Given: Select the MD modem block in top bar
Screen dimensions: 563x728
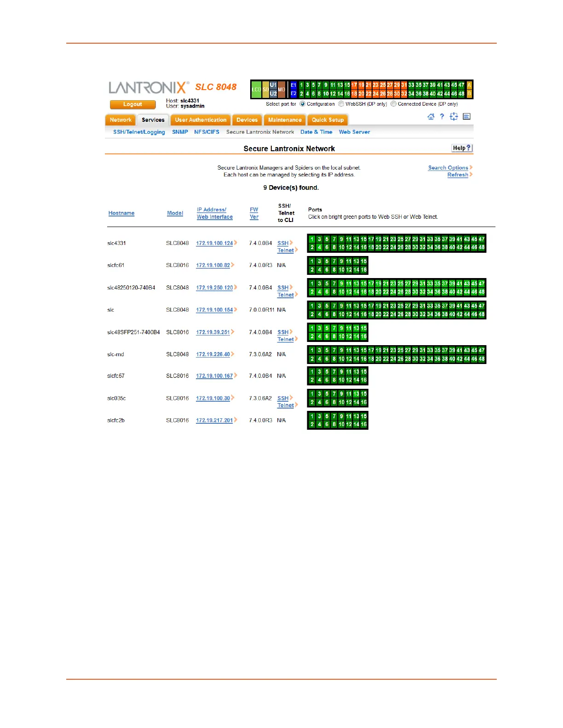Looking at the screenshot, I should click(x=281, y=90).
